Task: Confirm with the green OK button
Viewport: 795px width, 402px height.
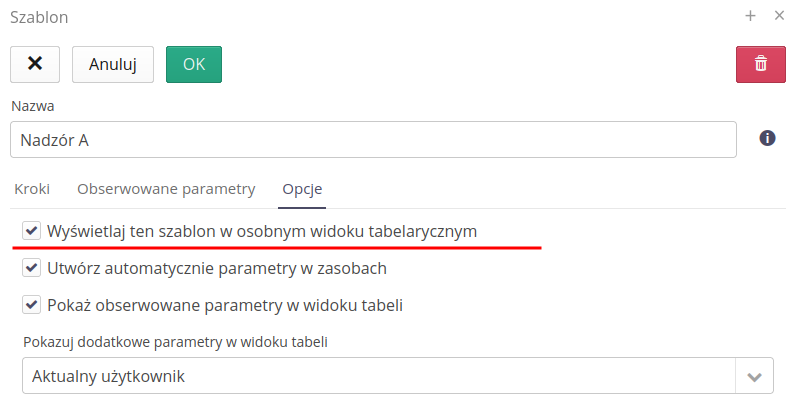Action: [x=193, y=63]
